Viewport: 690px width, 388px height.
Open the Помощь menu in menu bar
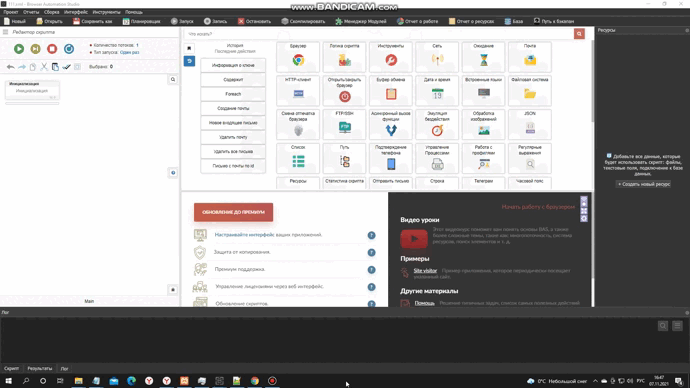134,12
